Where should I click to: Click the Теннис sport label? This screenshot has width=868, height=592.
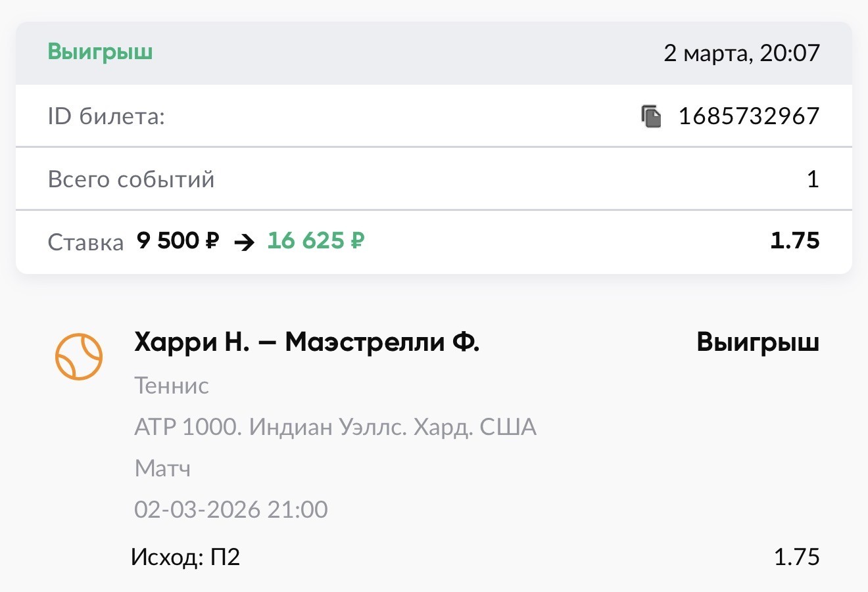click(172, 386)
